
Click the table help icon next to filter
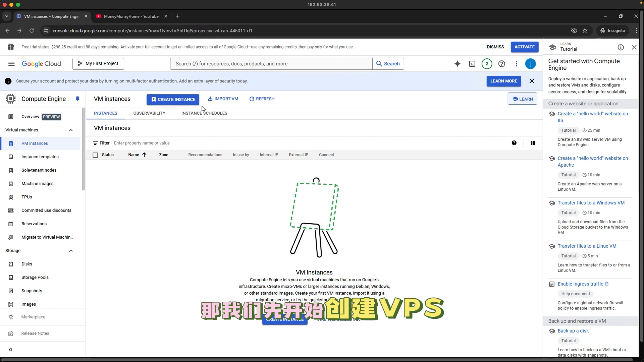pyautogui.click(x=514, y=143)
